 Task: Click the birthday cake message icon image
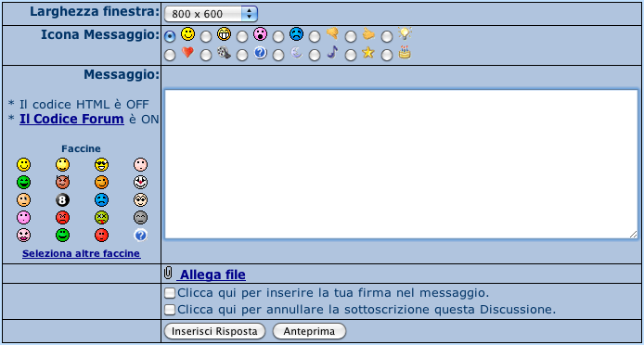tap(405, 53)
